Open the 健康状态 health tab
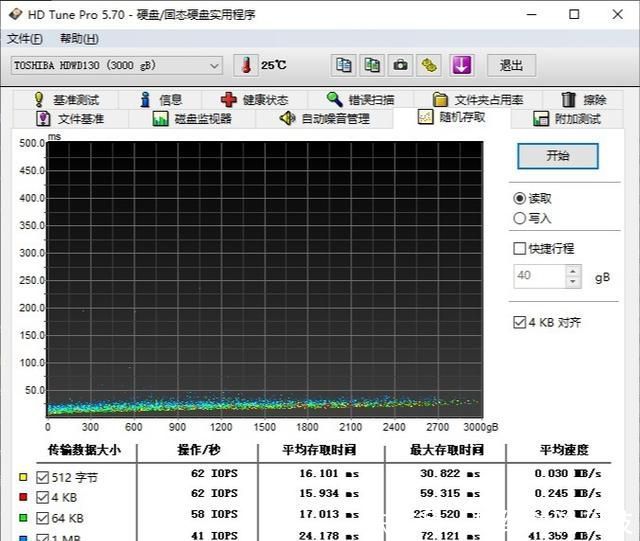 point(255,100)
